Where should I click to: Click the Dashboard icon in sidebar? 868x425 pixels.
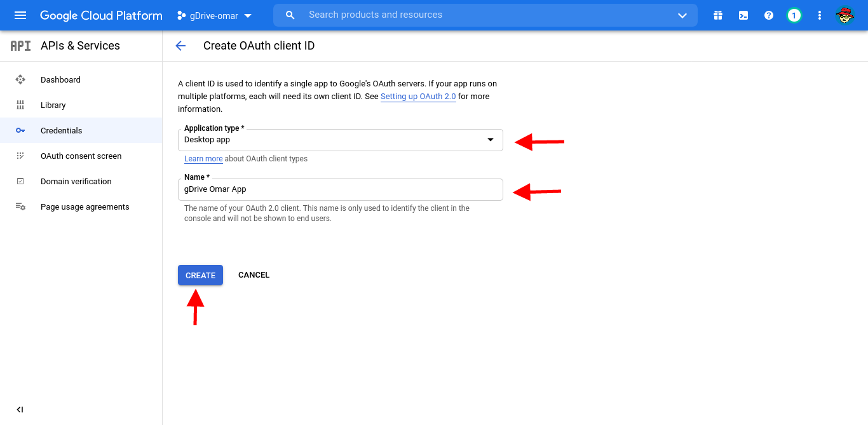pyautogui.click(x=19, y=79)
